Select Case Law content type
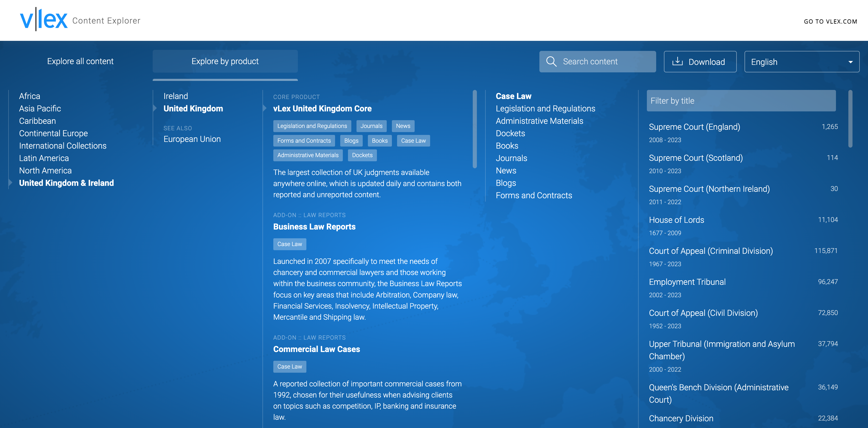868x428 pixels. coord(513,96)
